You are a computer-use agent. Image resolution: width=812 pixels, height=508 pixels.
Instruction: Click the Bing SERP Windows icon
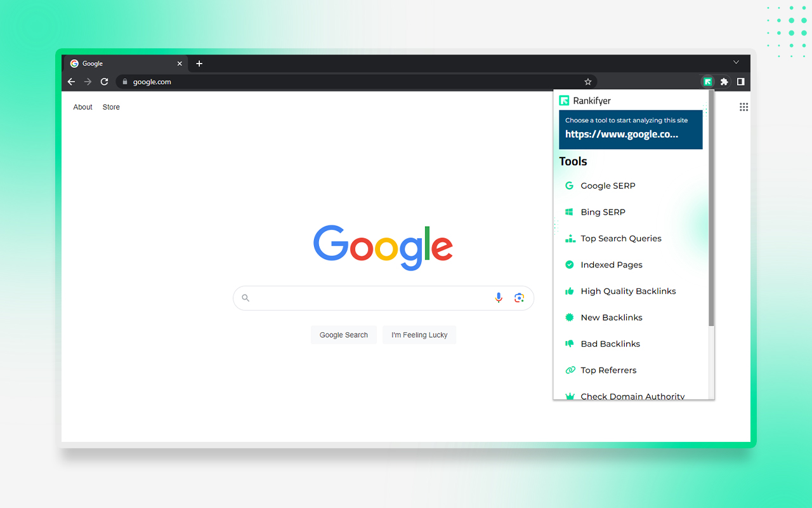click(569, 212)
